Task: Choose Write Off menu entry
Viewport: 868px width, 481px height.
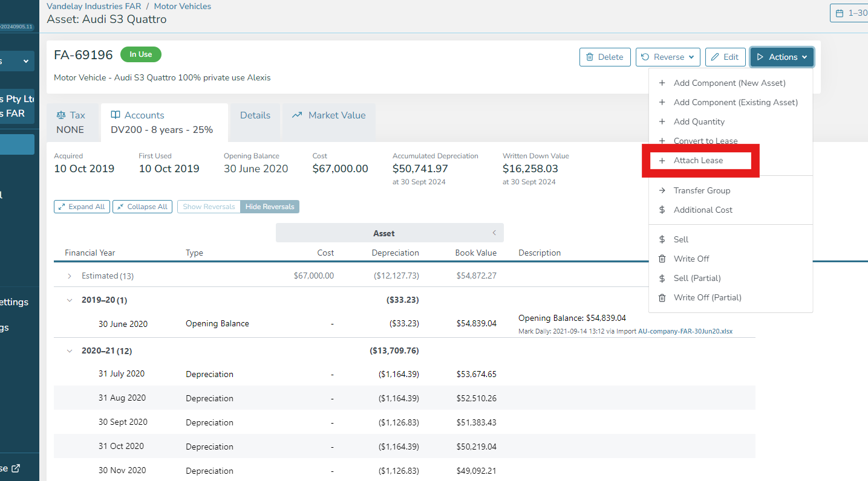Action: [x=731, y=259]
